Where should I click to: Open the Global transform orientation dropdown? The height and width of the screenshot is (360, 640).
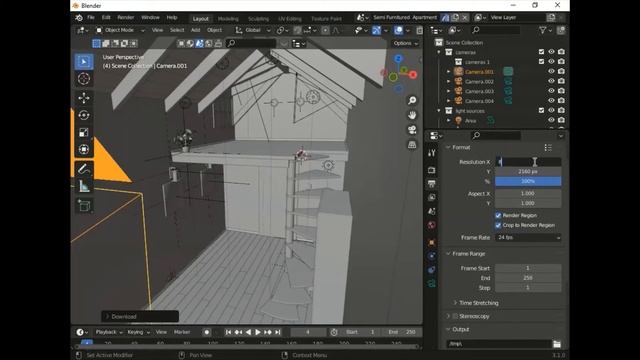point(253,30)
